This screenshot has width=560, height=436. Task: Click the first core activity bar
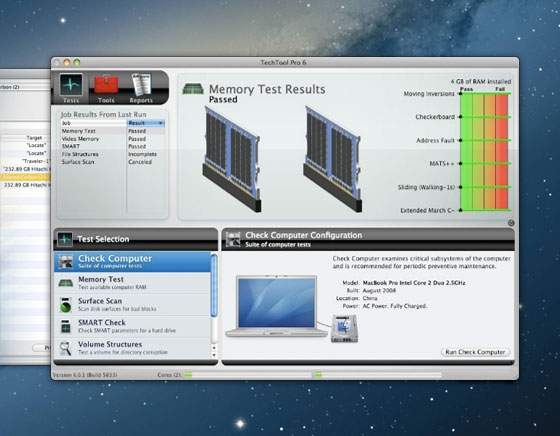(248, 375)
